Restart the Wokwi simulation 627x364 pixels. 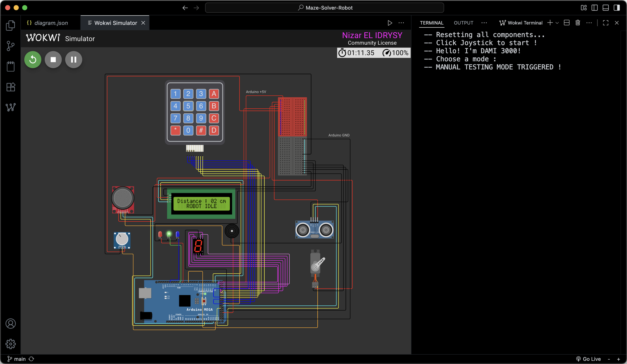tap(33, 60)
